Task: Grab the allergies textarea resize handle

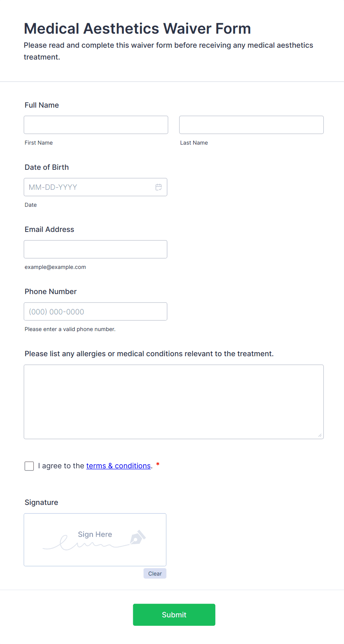Action: [x=320, y=435]
